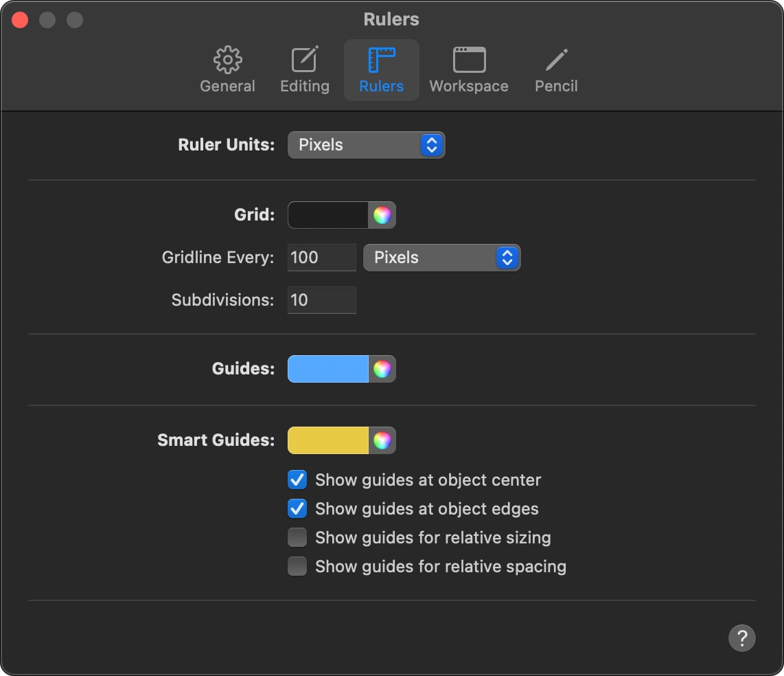Image resolution: width=784 pixels, height=676 pixels.
Task: Click the help question mark button
Action: [x=741, y=638]
